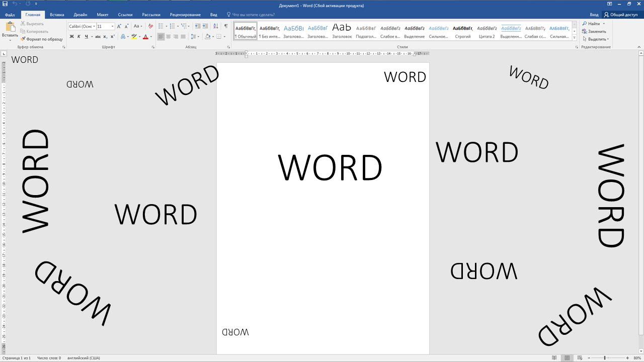Expand the numbered list dropdown
Screen dimensions: 644x362
tap(178, 26)
